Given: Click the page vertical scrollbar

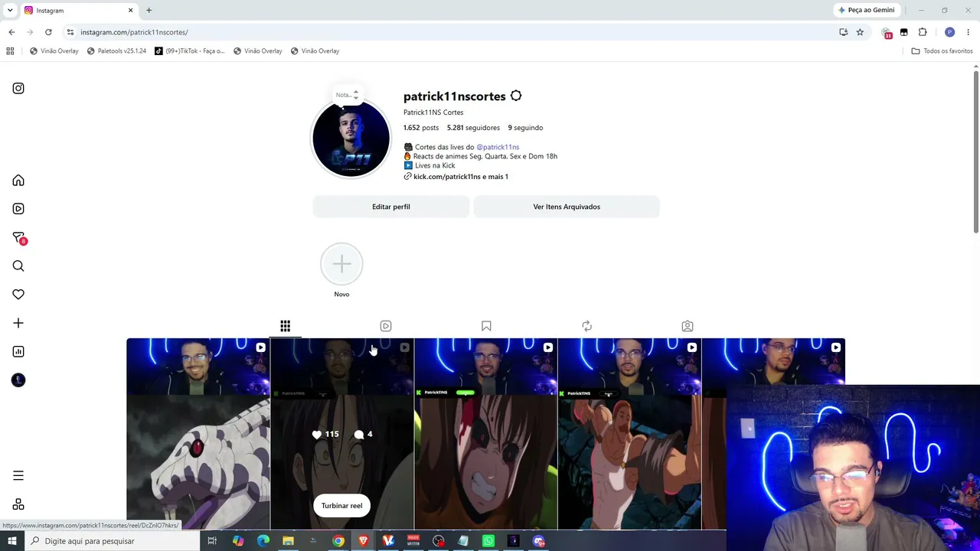Looking at the screenshot, I should click(x=976, y=153).
